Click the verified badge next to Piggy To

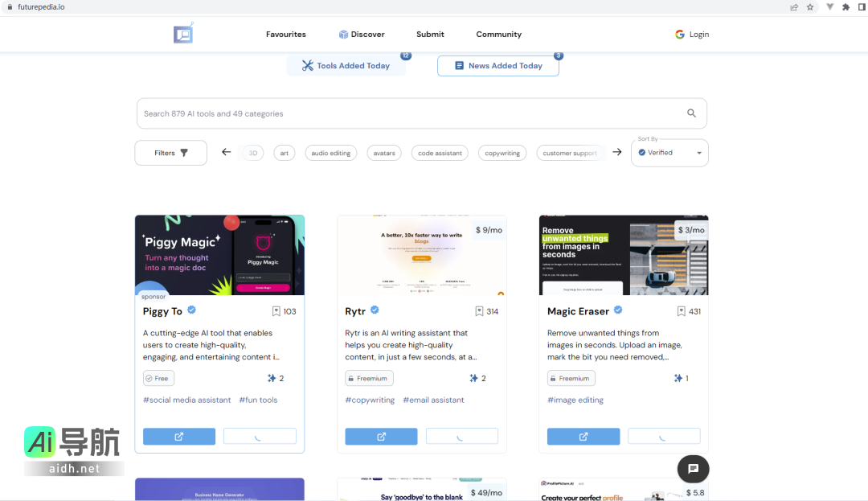tap(191, 310)
